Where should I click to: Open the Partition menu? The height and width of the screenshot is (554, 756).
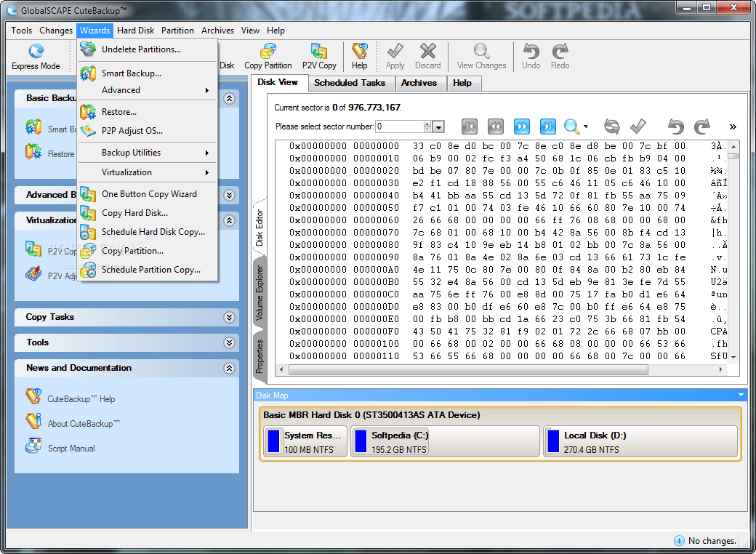pos(177,31)
